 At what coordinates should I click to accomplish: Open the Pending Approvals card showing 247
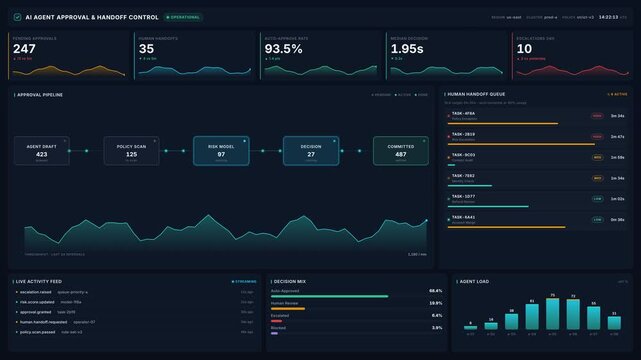[68, 56]
